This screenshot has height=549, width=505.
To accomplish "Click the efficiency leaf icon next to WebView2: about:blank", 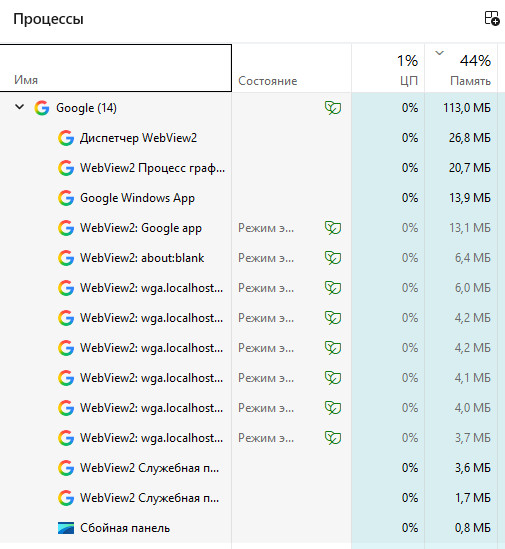I will [x=333, y=258].
